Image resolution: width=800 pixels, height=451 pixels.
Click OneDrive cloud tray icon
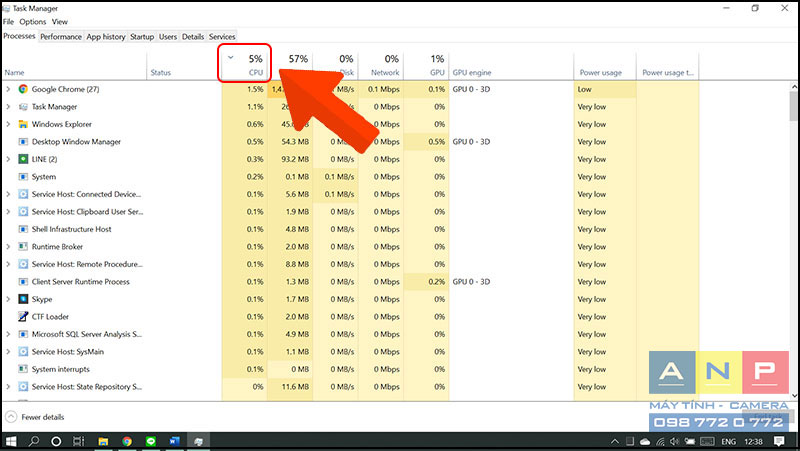(x=645, y=442)
